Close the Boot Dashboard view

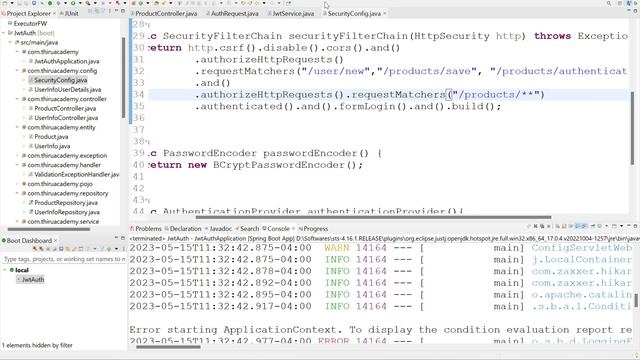[x=56, y=240]
